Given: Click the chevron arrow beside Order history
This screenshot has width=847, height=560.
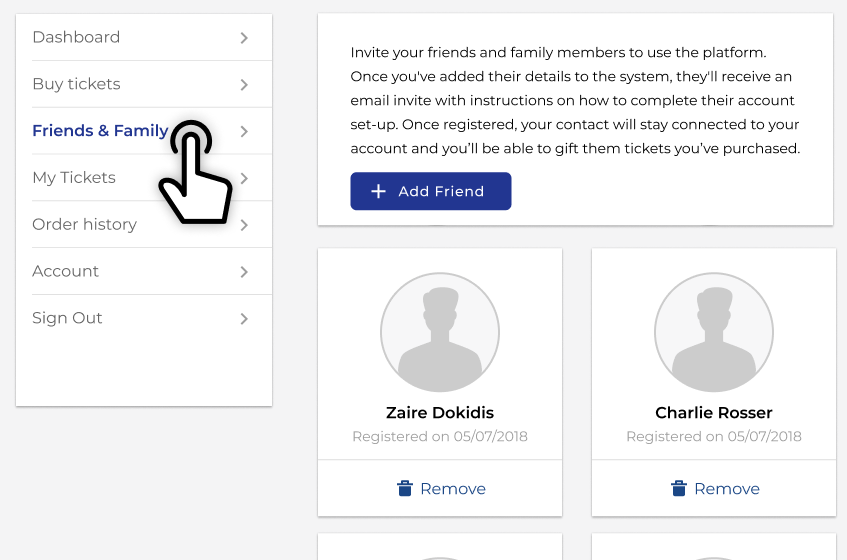Looking at the screenshot, I should tap(244, 225).
